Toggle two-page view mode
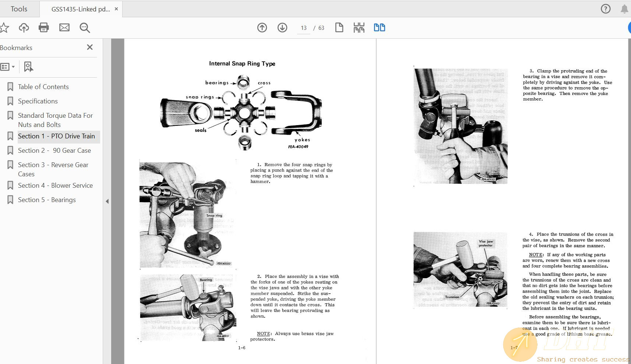This screenshot has width=631, height=364. [x=379, y=28]
